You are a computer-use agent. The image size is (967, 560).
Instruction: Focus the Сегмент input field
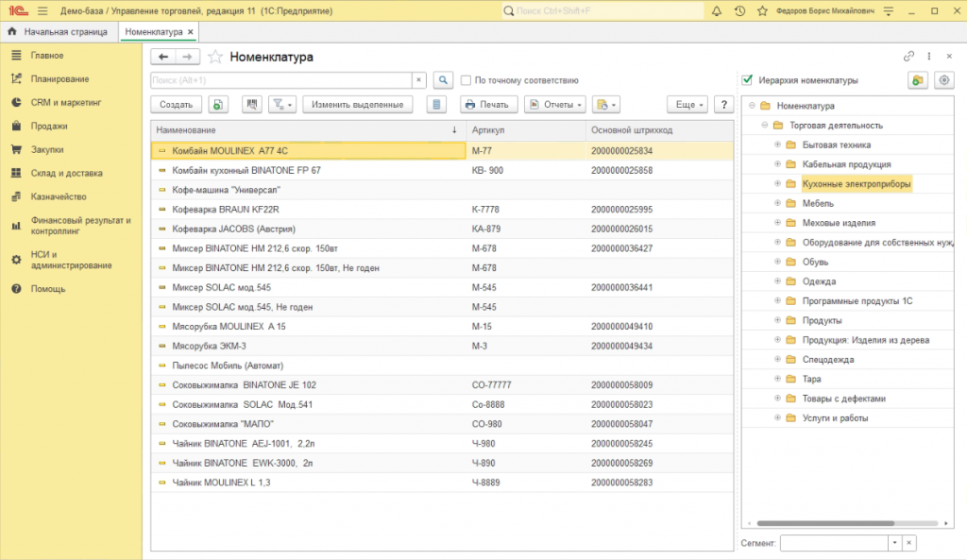pyautogui.click(x=834, y=543)
